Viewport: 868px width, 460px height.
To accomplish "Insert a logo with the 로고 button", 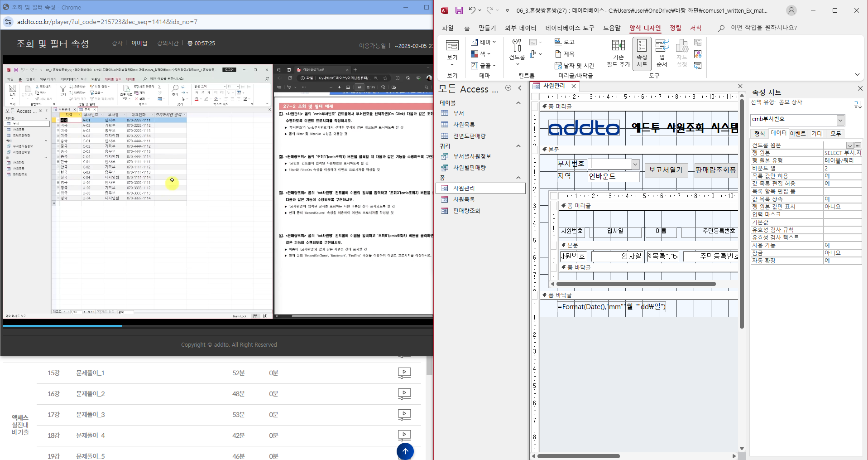I will click(x=565, y=42).
